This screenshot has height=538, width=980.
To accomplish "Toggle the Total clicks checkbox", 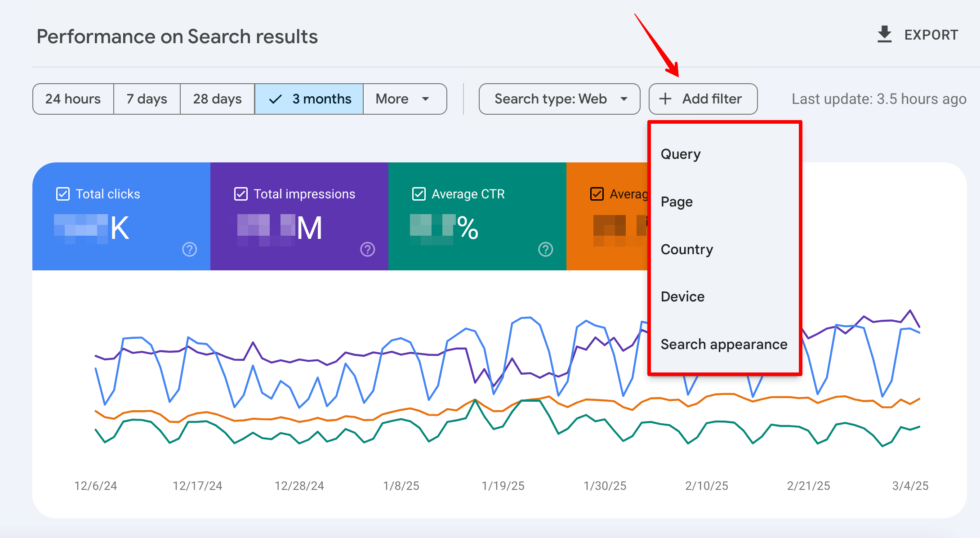I will (63, 194).
